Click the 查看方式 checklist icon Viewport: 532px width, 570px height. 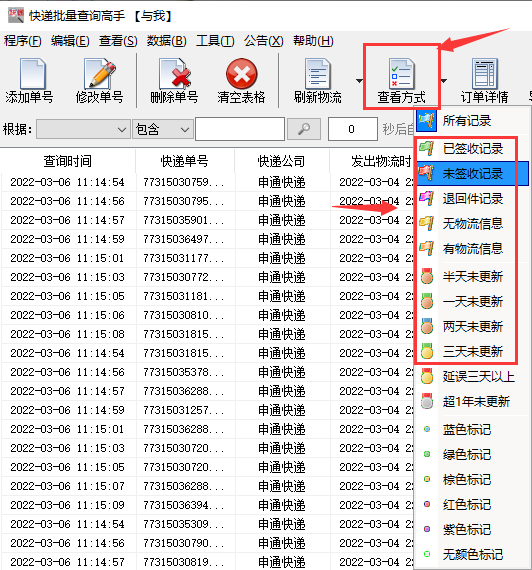coord(401,74)
